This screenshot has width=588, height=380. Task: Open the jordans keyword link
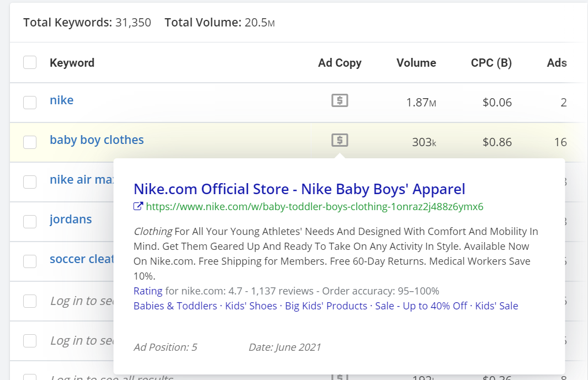pos(71,220)
